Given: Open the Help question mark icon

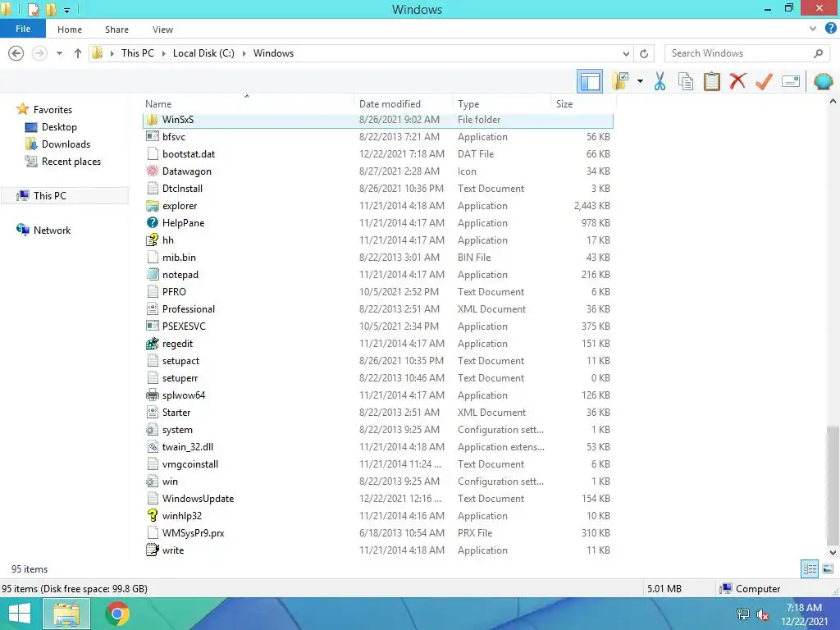Looking at the screenshot, I should point(831,29).
